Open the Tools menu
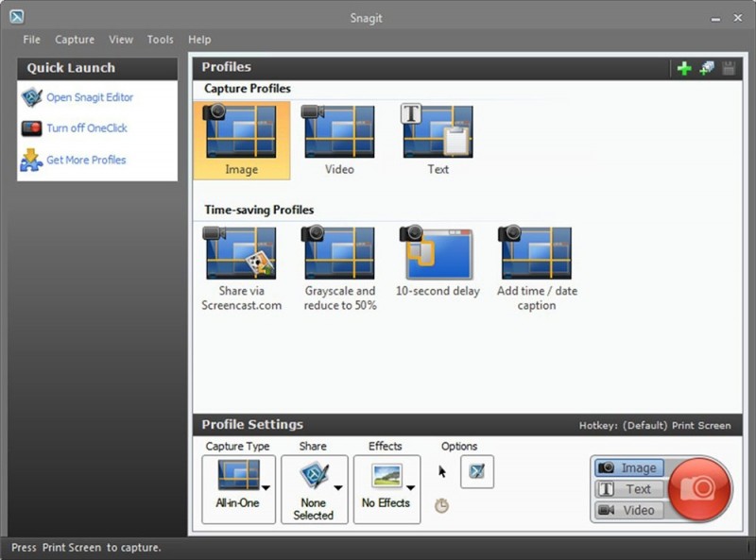Image resolution: width=756 pixels, height=560 pixels. (160, 40)
